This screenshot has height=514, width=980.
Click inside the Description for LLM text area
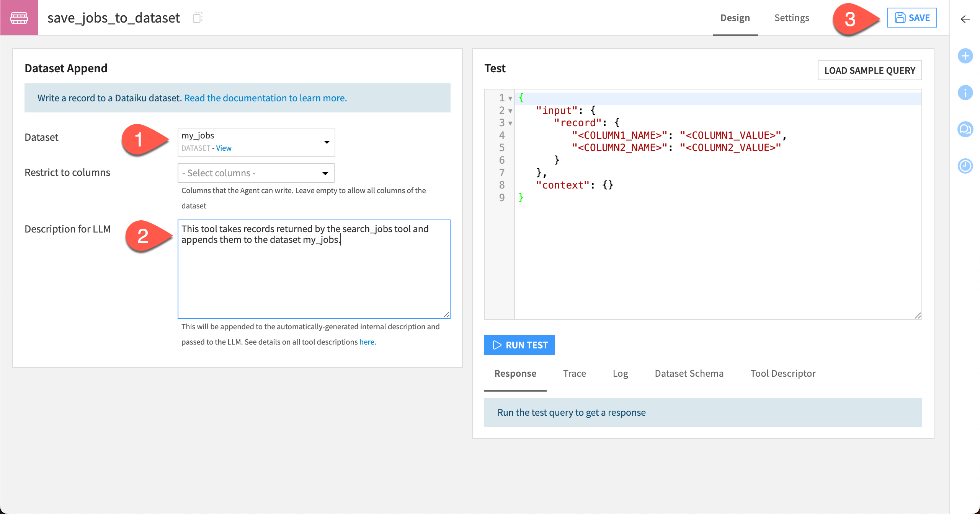coord(314,268)
